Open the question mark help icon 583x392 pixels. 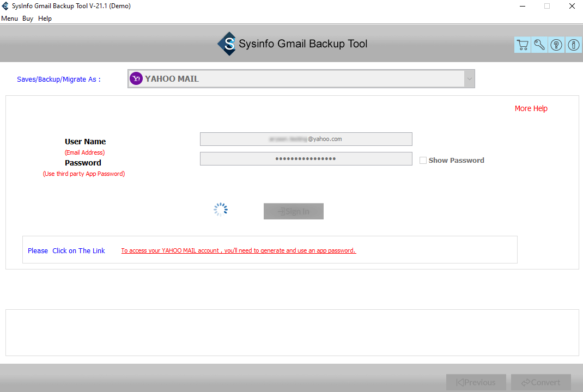pyautogui.click(x=556, y=45)
